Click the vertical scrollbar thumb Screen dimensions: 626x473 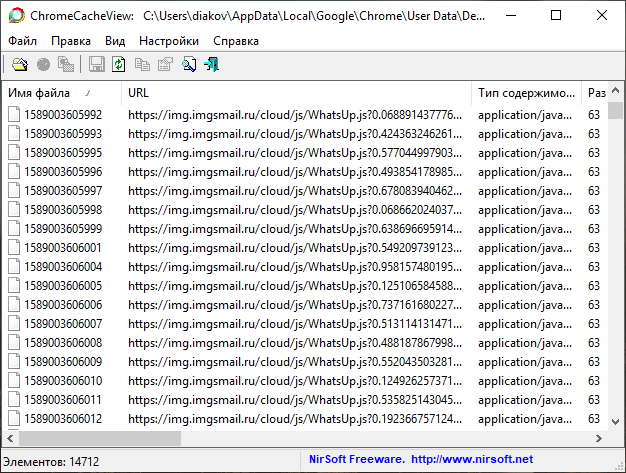click(616, 111)
